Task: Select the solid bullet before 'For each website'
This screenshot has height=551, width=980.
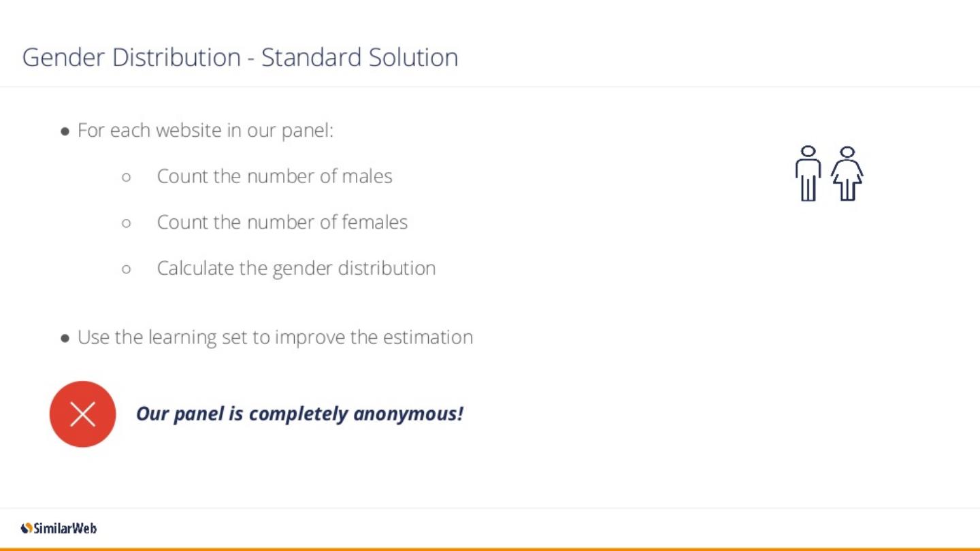Action: 65,131
